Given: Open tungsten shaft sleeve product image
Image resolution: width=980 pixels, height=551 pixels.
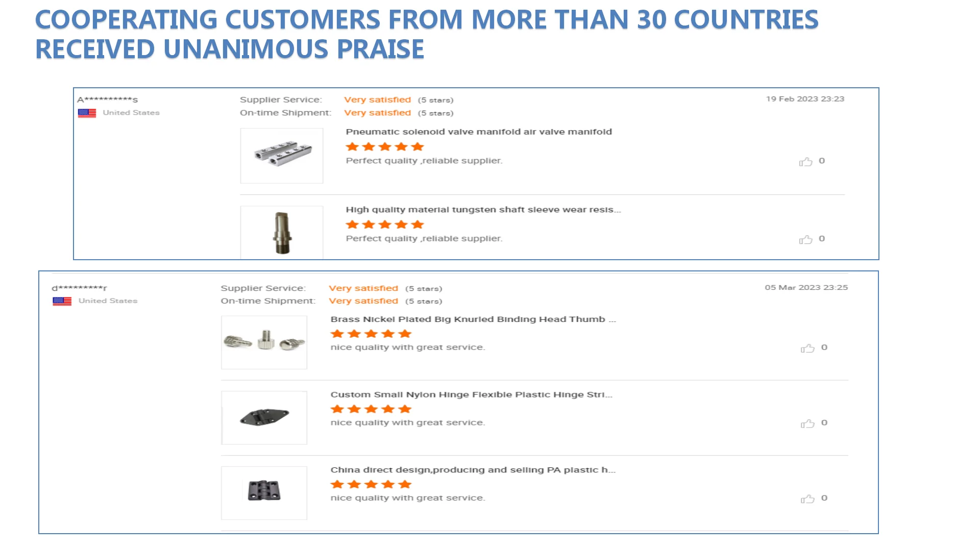Looking at the screenshot, I should point(282,233).
